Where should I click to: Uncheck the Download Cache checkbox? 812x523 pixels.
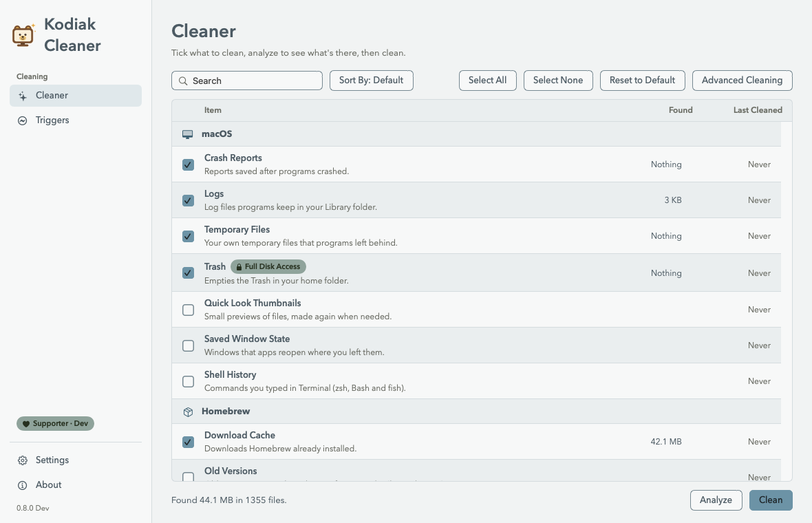click(188, 442)
